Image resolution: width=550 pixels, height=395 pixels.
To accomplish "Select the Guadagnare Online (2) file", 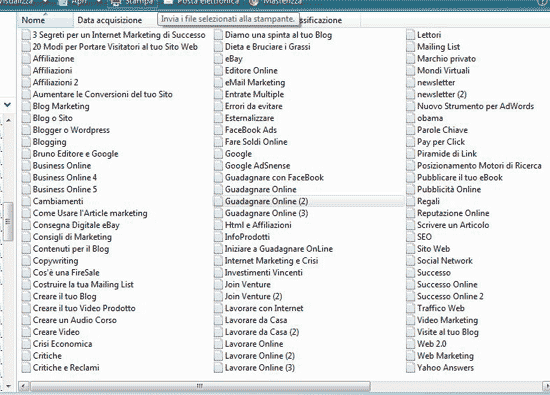I will pyautogui.click(x=308, y=201).
